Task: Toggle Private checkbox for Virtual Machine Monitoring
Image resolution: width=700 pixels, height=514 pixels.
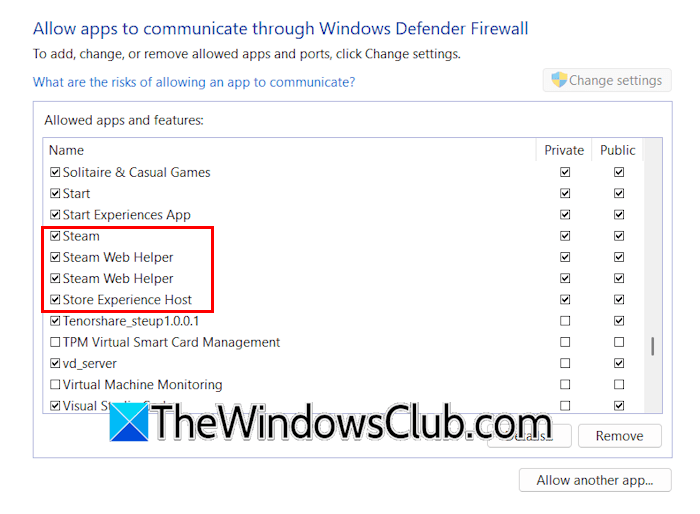Action: point(565,384)
